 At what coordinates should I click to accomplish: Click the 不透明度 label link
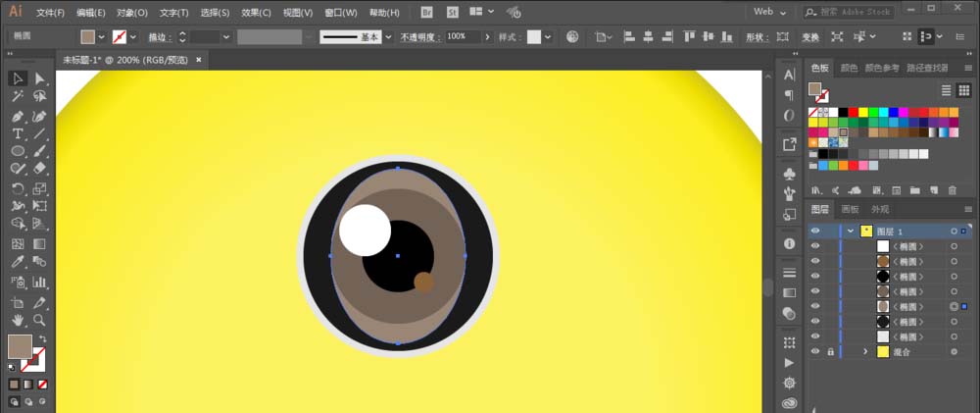pos(419,37)
